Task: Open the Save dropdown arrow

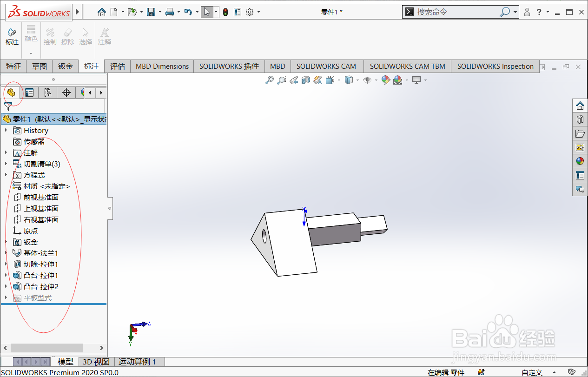Action: [160, 12]
